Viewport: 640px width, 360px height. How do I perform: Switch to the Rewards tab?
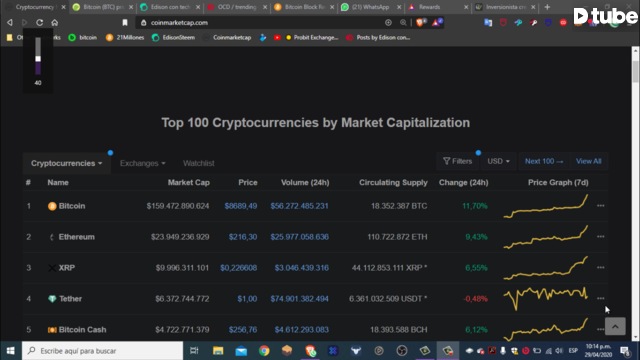pos(438,7)
